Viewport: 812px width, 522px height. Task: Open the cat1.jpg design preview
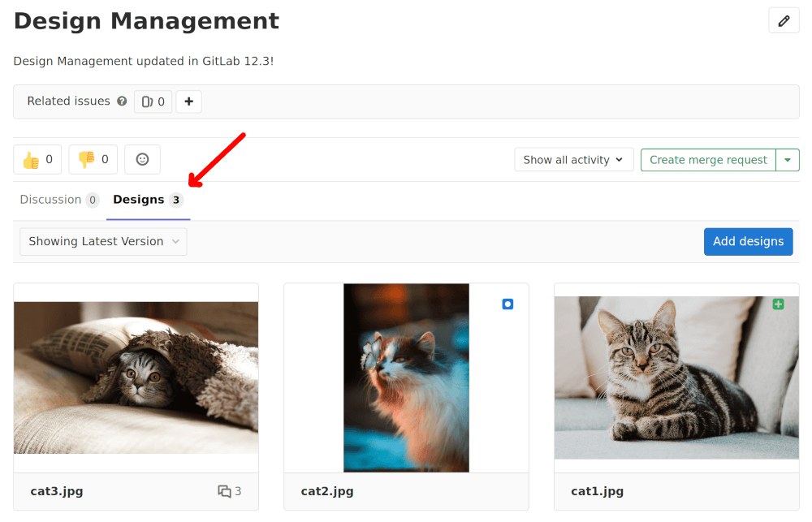point(676,377)
